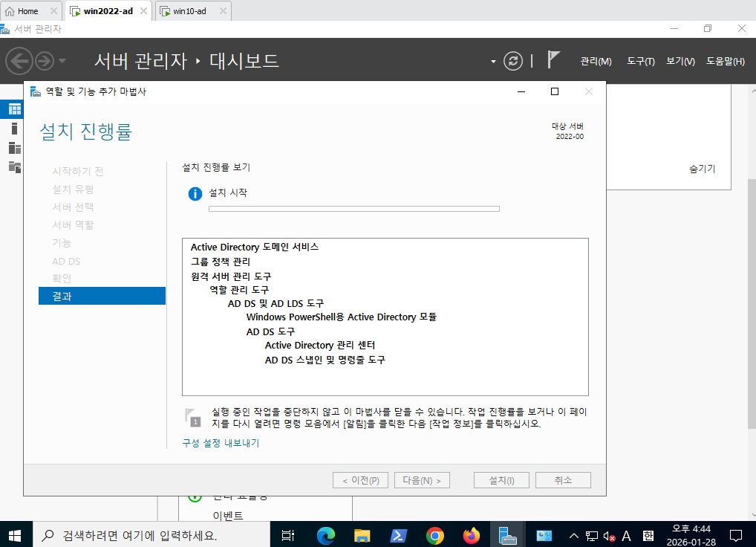Open the 도구(T) menu
Screen dimensions: 756x547
[641, 61]
